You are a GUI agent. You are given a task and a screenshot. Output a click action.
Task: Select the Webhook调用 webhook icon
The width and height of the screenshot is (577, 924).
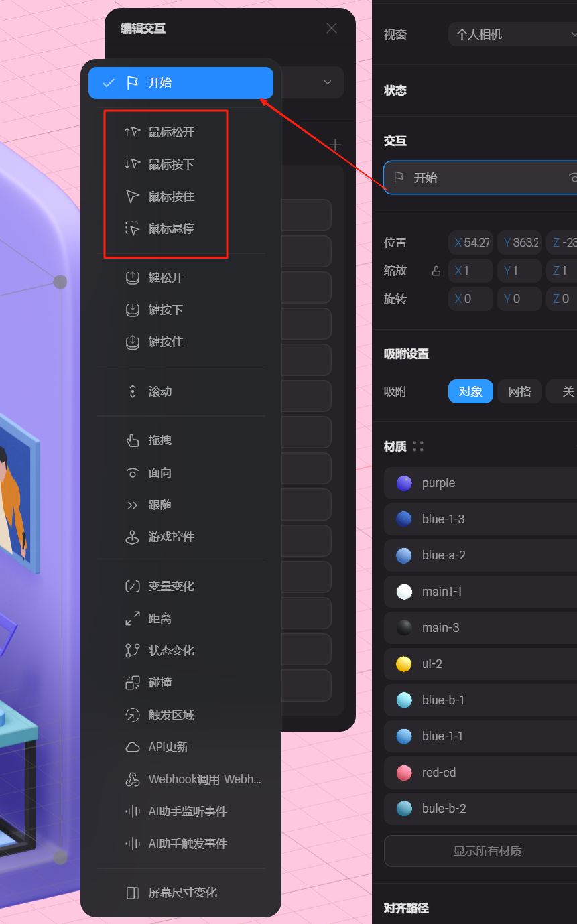(x=133, y=779)
